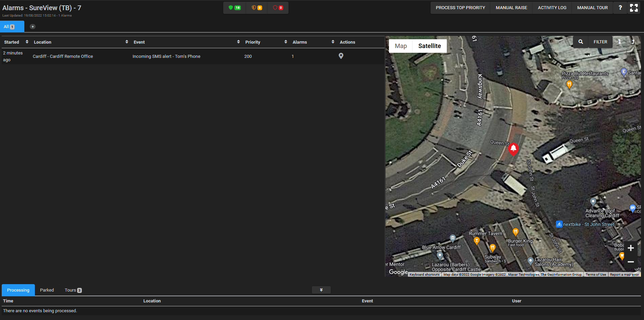The height and width of the screenshot is (320, 644).
Task: Click the 2 minutes ago started cell
Action: point(13,56)
